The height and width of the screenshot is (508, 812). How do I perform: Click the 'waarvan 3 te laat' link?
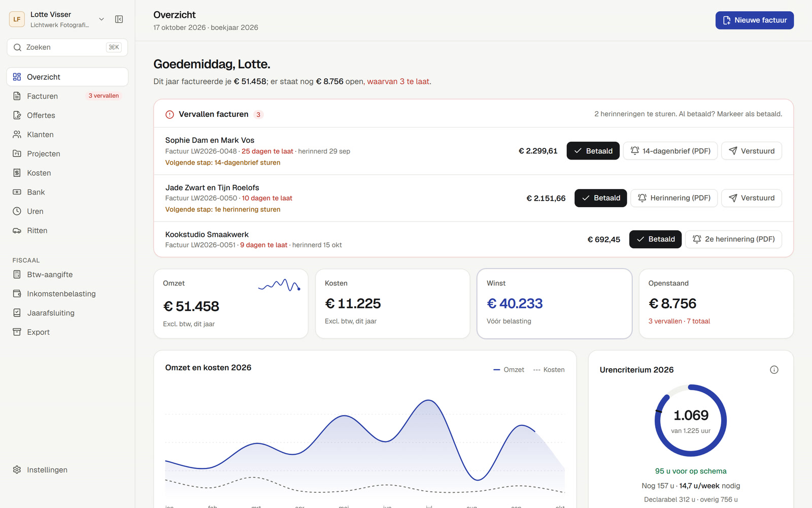(398, 81)
